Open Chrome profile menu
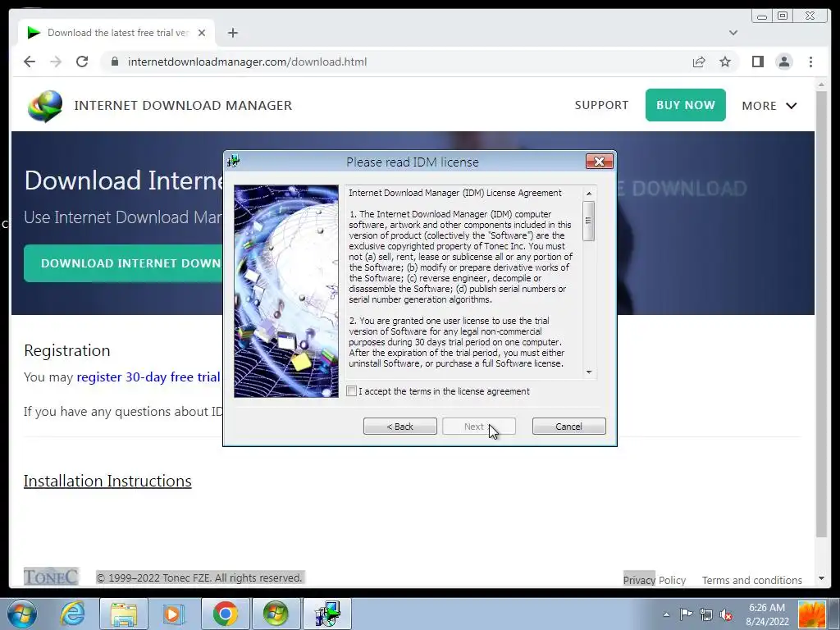 (784, 62)
